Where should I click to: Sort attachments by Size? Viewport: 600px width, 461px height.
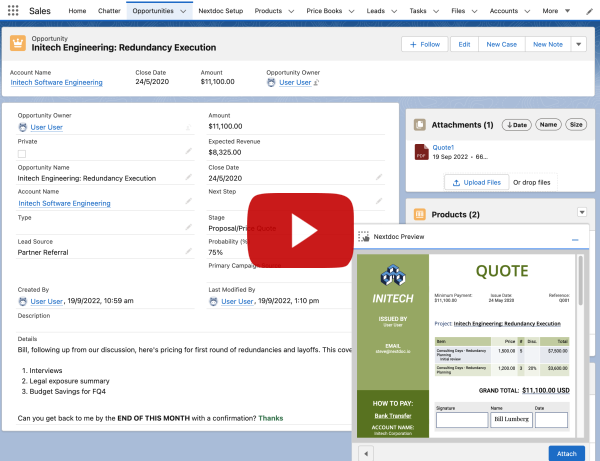click(576, 125)
